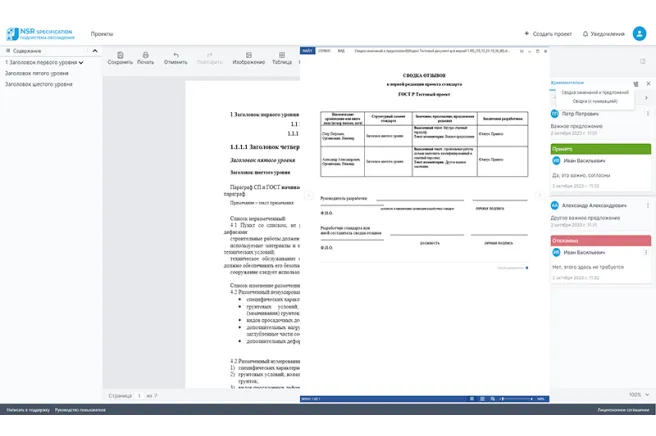Screen dimensions: 656x436
Task: Open Уведомления notifications
Action: [604, 34]
